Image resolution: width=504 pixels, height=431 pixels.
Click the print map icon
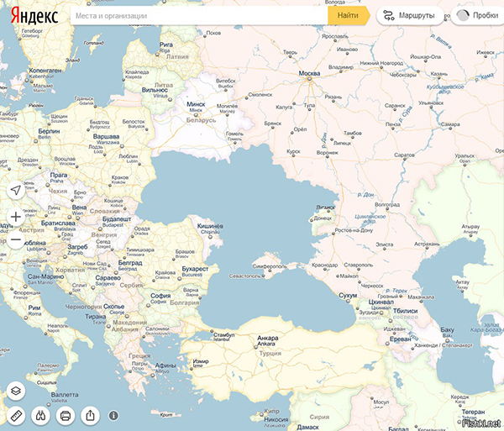[65, 415]
